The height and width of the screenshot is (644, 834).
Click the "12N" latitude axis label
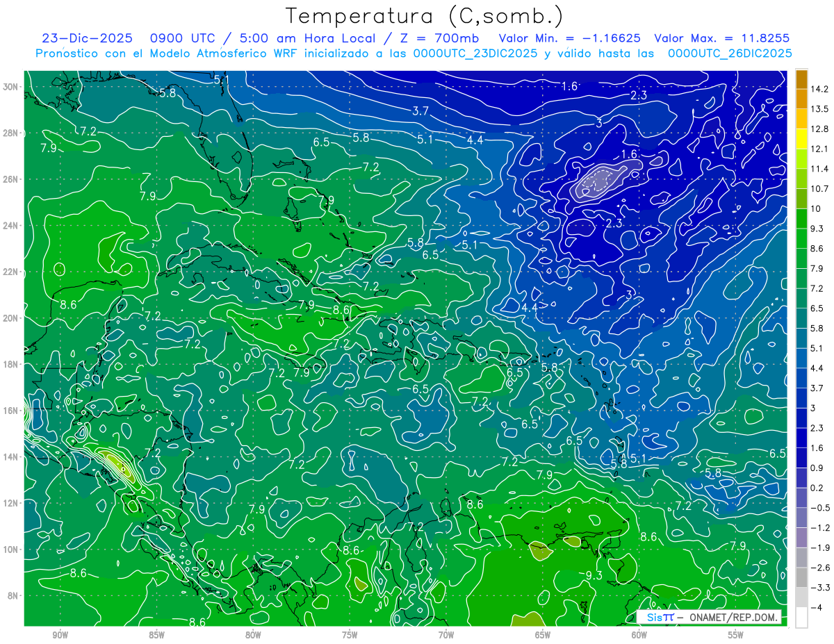click(12, 503)
